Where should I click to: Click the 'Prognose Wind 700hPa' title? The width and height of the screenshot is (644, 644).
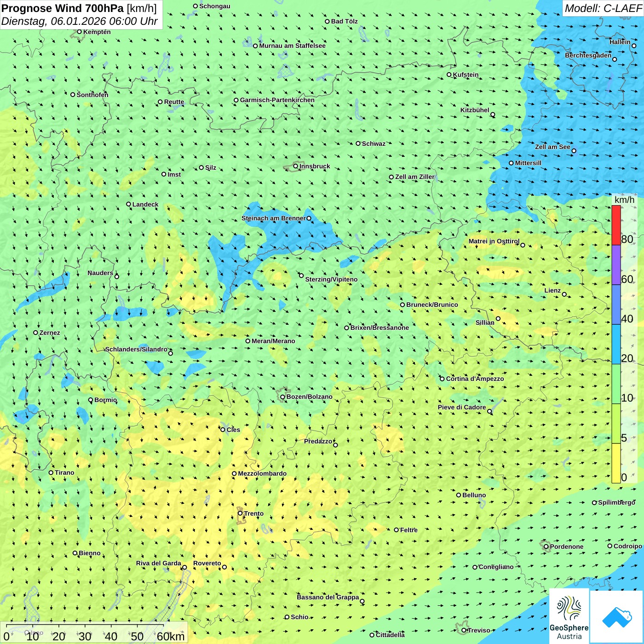tap(63, 8)
